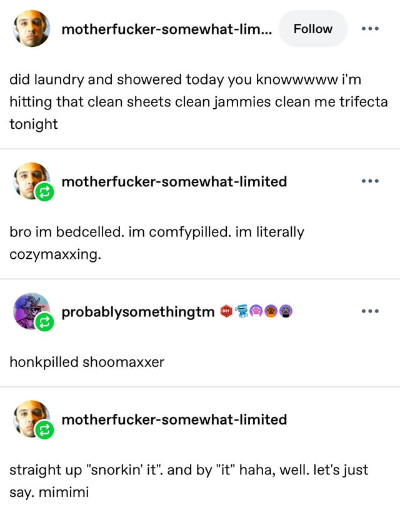Open the username above the bedcelled reblog
Image resolution: width=400 pixels, height=532 pixels.
coord(174,181)
